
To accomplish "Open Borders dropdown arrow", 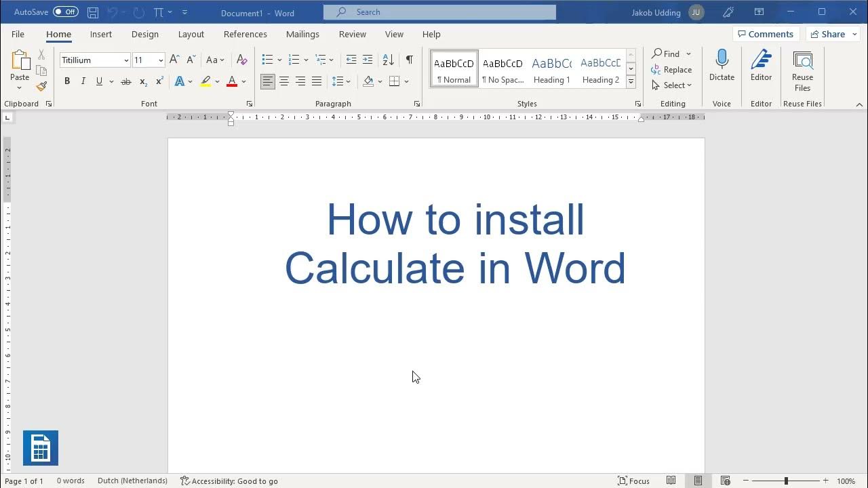I will point(406,81).
